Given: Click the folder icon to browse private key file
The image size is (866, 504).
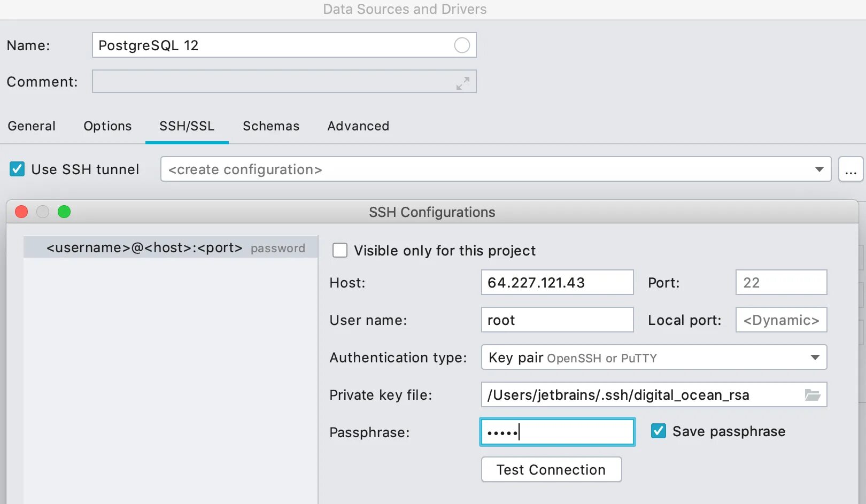Looking at the screenshot, I should [812, 395].
